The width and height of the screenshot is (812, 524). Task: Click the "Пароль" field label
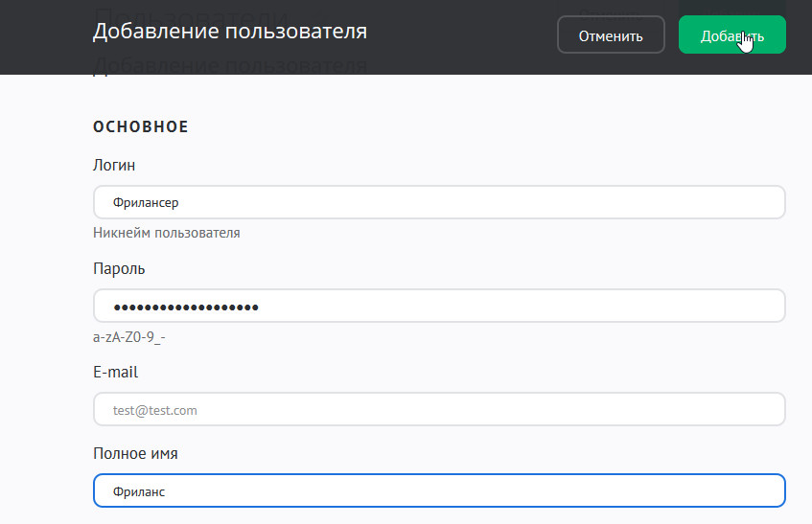(x=119, y=268)
